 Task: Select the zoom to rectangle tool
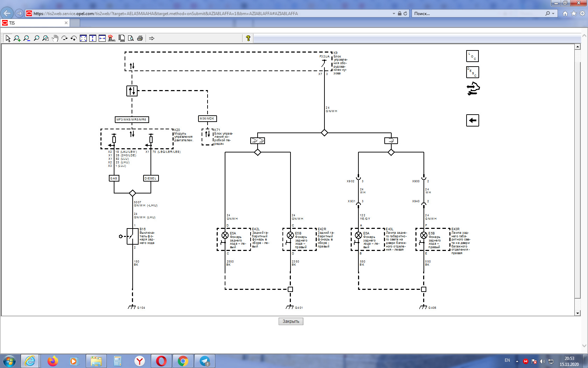coord(45,38)
